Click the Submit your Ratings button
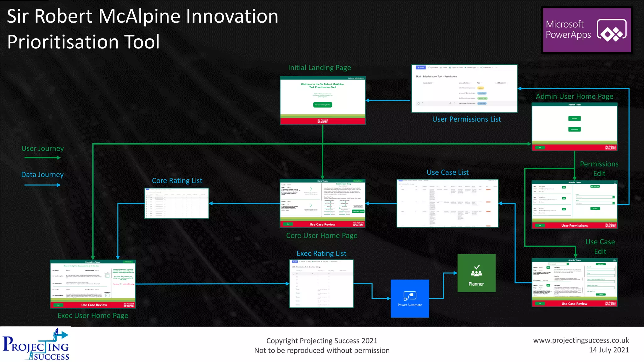Image resolution: width=644 pixels, height=362 pixels. point(358,211)
